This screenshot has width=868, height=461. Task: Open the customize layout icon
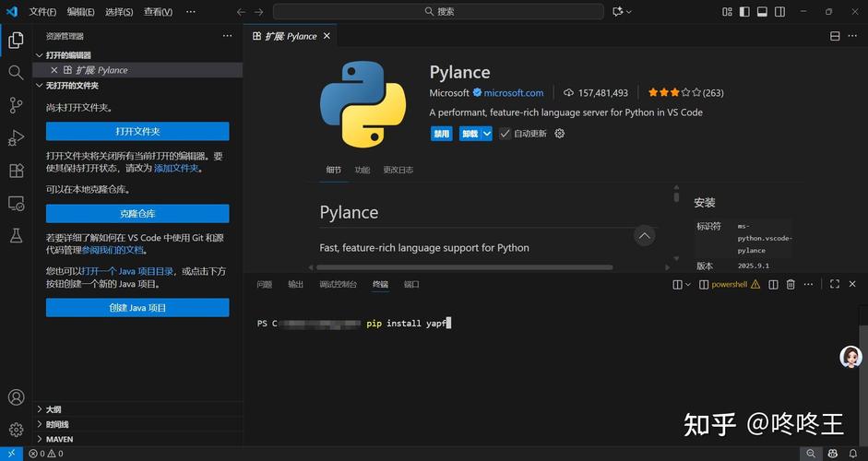click(x=728, y=12)
